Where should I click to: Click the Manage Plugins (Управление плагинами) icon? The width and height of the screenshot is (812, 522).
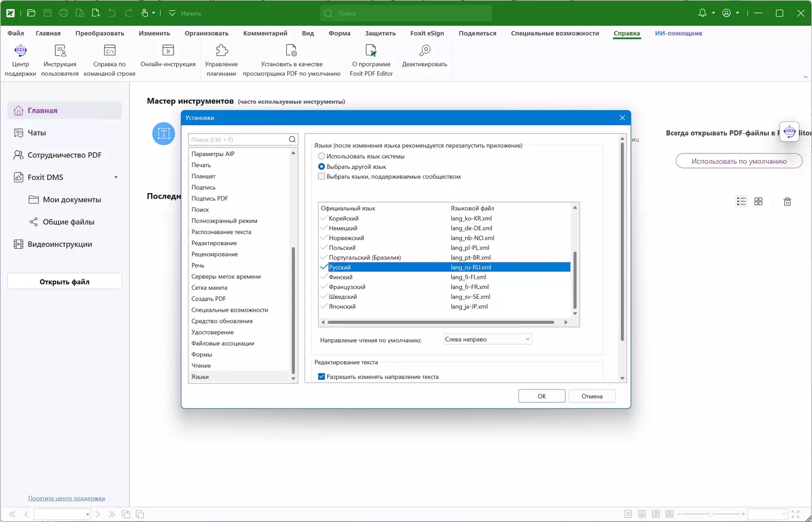coord(221,51)
